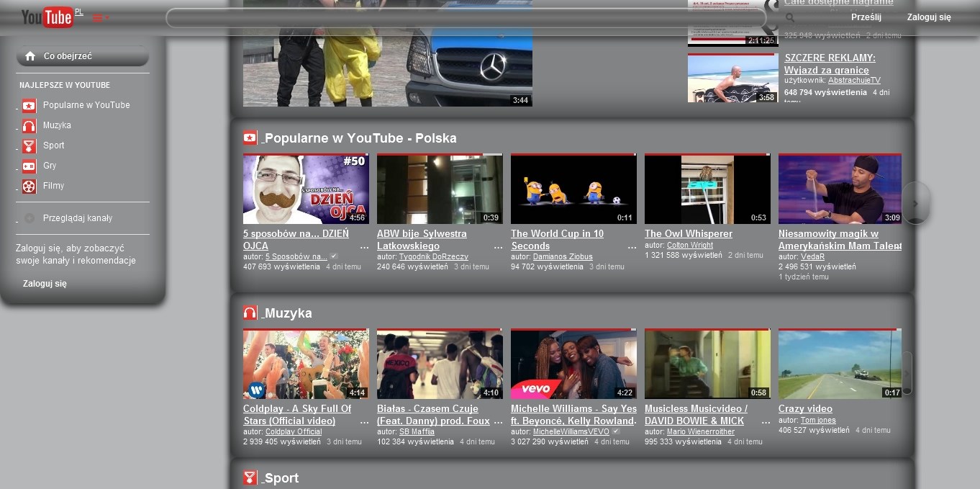980x489 pixels.
Task: Click Zaloguj się in the top bar
Action: [929, 17]
